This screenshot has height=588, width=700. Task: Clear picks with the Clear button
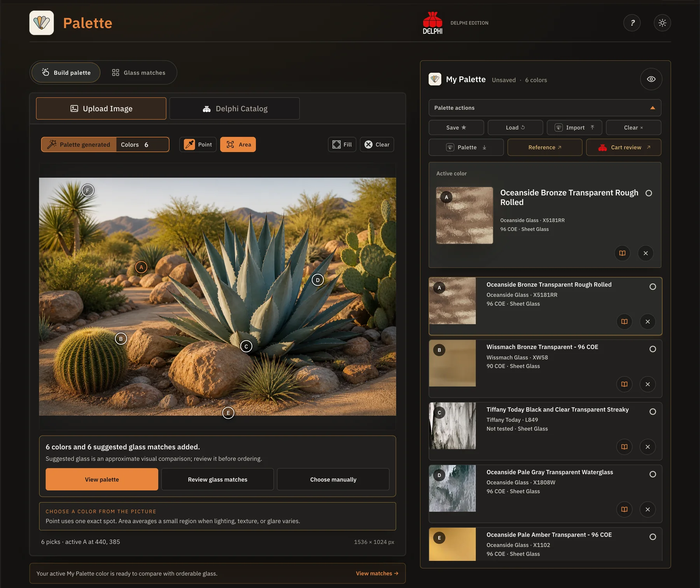[377, 145]
